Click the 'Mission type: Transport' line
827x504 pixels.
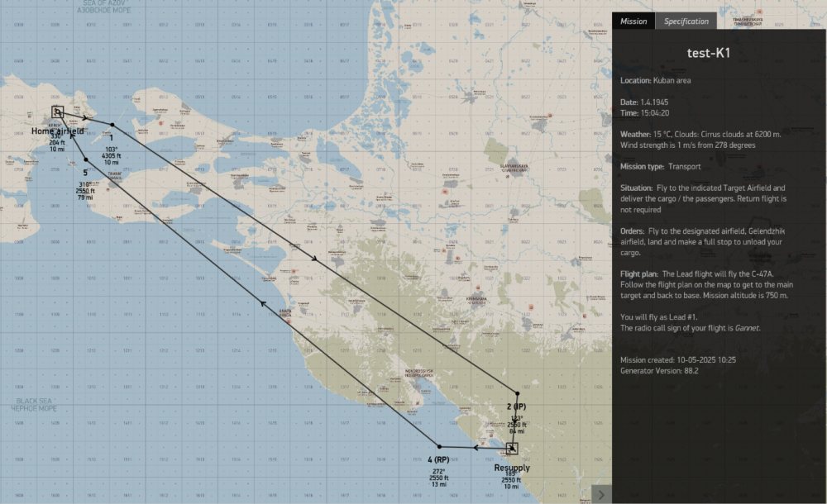(660, 167)
